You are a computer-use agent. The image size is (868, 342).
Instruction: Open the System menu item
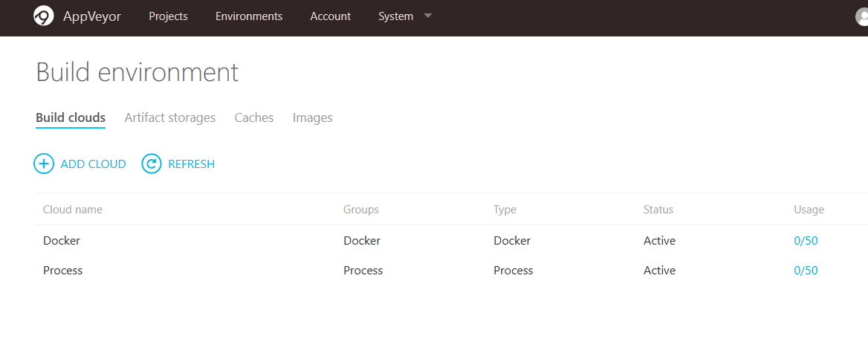point(395,16)
